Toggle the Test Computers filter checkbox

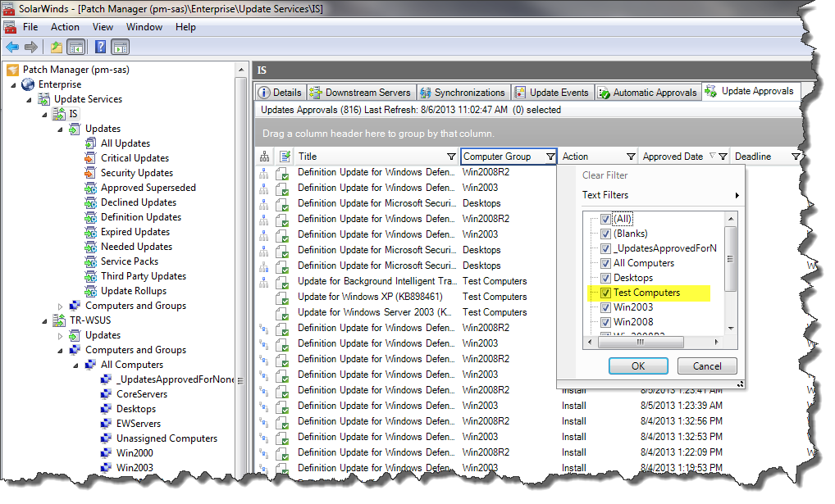(605, 293)
